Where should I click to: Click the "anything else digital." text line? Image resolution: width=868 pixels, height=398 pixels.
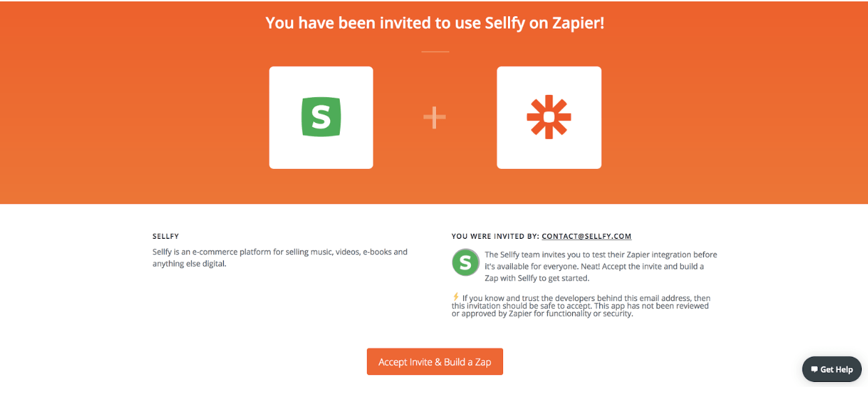pyautogui.click(x=189, y=264)
